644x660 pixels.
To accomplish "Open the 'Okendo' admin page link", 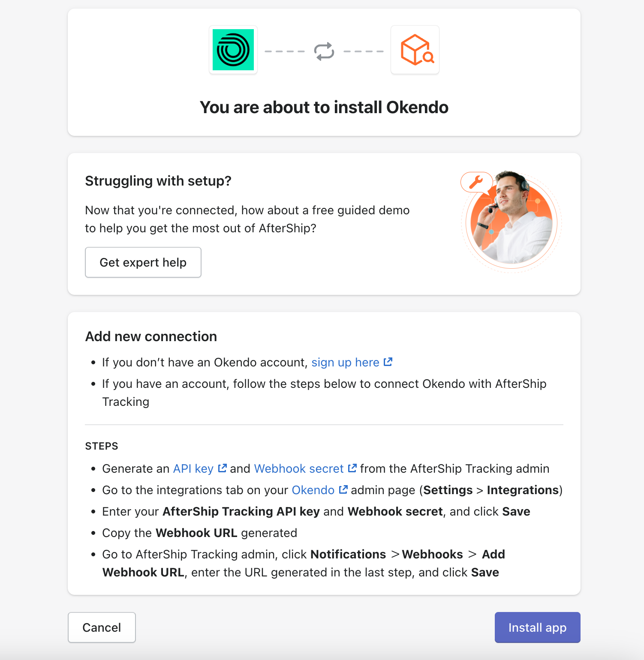I will [313, 490].
